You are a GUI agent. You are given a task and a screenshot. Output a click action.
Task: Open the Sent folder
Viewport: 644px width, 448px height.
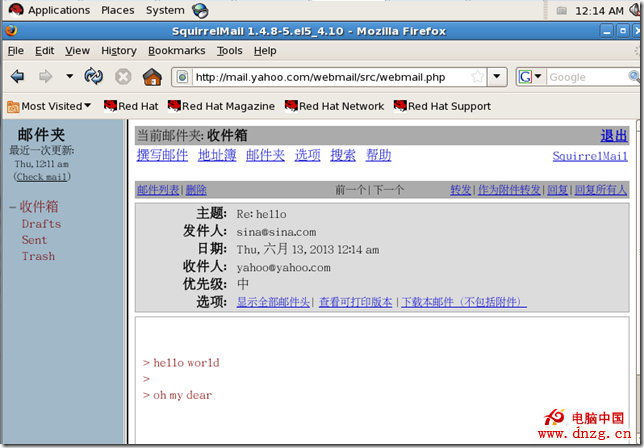tap(34, 240)
